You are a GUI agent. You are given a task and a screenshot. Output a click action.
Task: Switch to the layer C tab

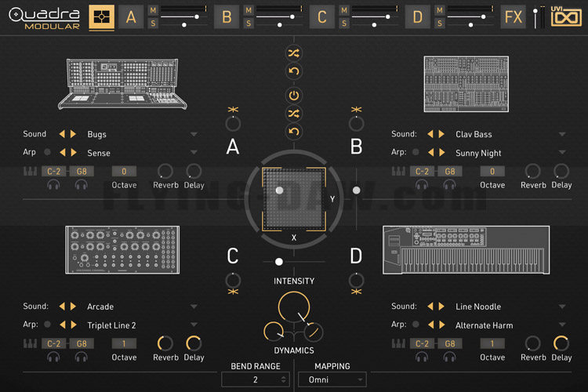(x=322, y=17)
